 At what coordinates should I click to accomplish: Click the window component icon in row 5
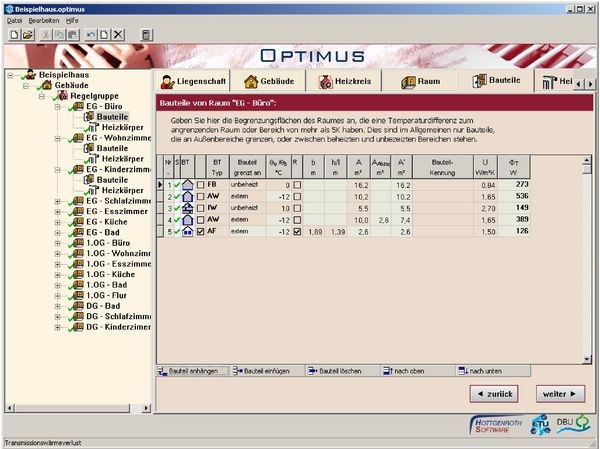pos(187,232)
